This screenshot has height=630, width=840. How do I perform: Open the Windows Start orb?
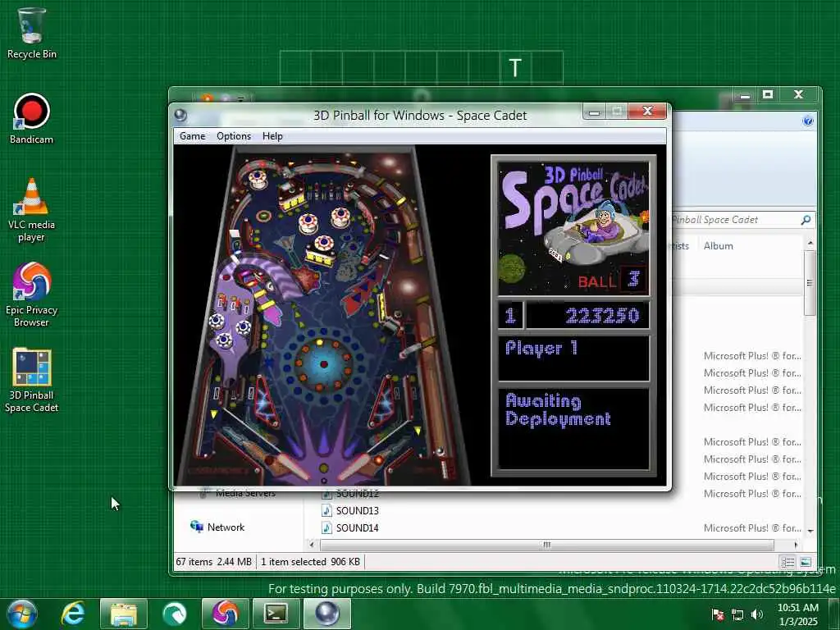(22, 614)
